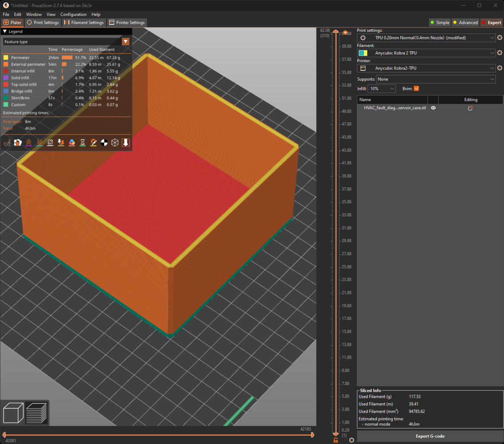The image size is (504, 444).
Task: Open Feature type view dropdown
Action: pyautogui.click(x=126, y=42)
